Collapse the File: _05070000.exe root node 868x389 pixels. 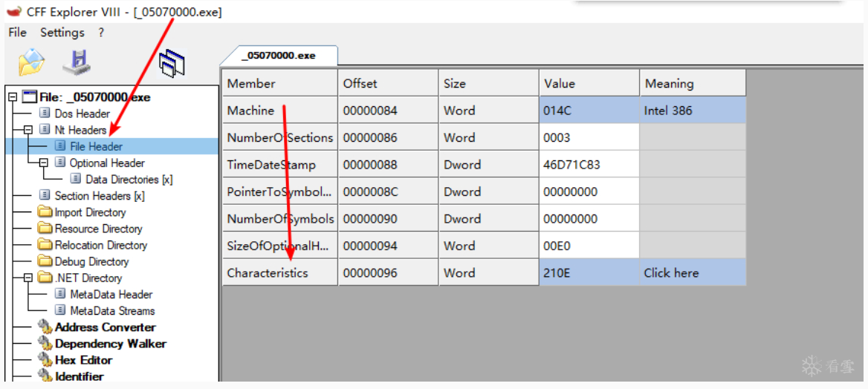pyautogui.click(x=13, y=97)
